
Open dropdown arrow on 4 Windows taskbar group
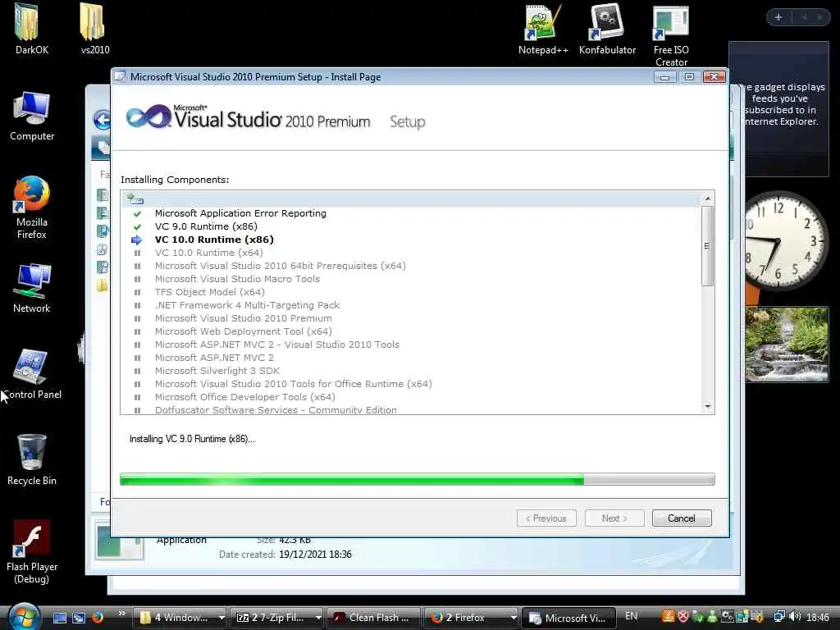(x=221, y=618)
